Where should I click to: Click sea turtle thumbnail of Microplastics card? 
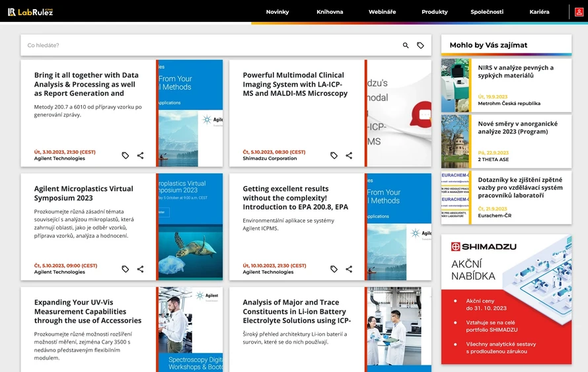pos(190,227)
